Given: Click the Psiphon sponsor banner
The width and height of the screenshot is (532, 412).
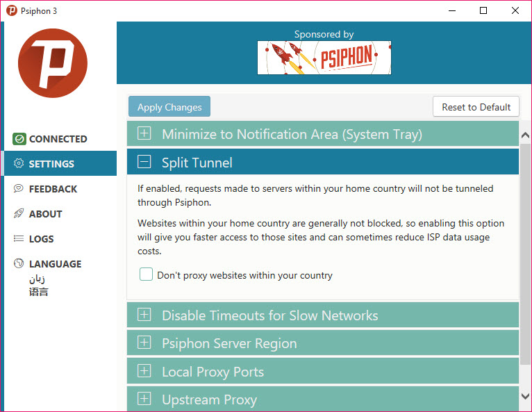Looking at the screenshot, I should (324, 58).
